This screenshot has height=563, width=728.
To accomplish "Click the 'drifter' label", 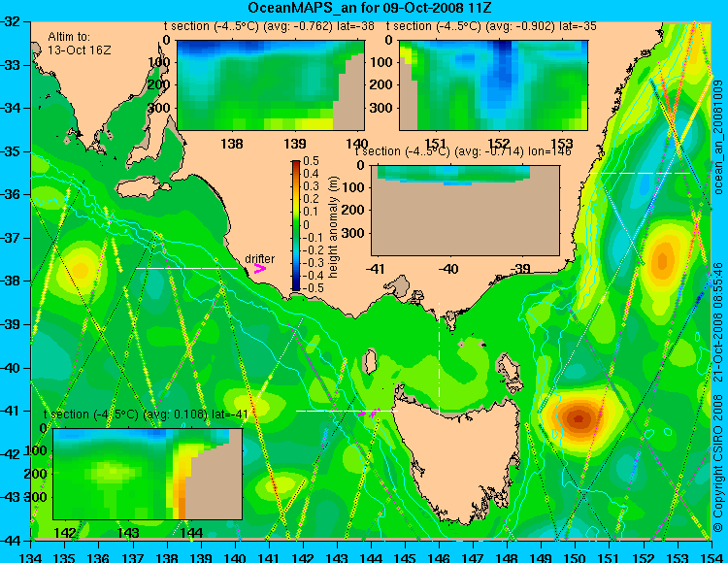I will click(x=259, y=258).
